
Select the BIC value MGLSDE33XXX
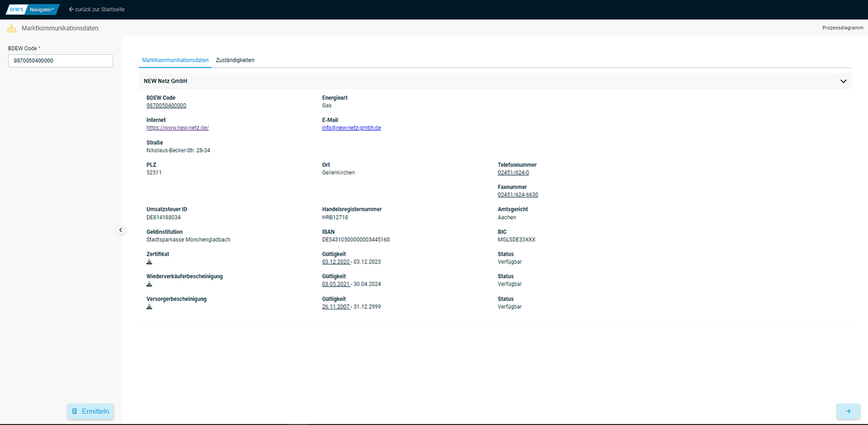(x=517, y=240)
